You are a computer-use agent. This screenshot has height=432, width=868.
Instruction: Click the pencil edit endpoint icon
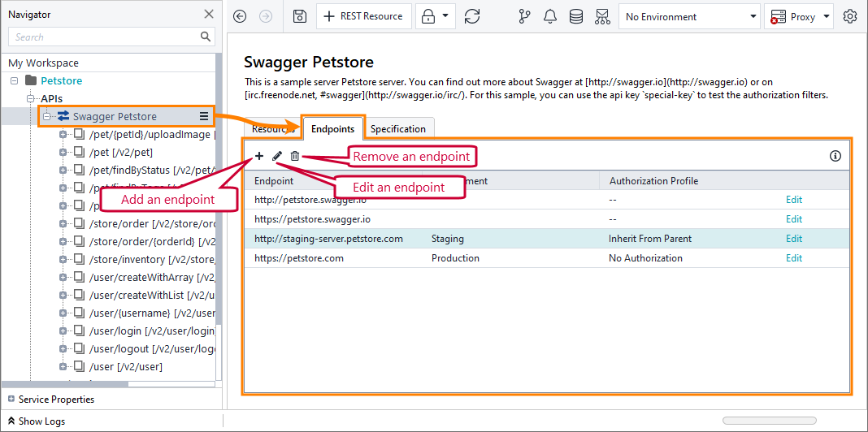point(277,156)
